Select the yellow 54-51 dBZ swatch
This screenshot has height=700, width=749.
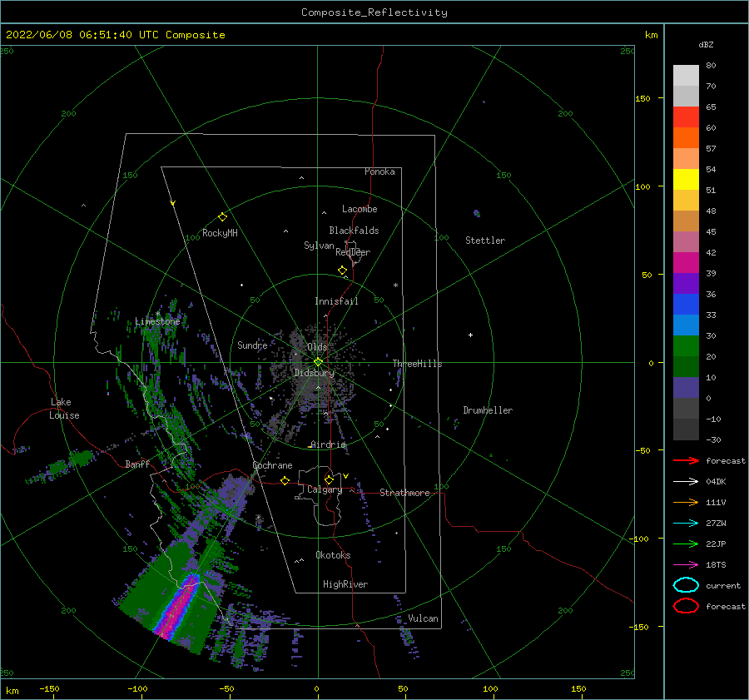(686, 179)
